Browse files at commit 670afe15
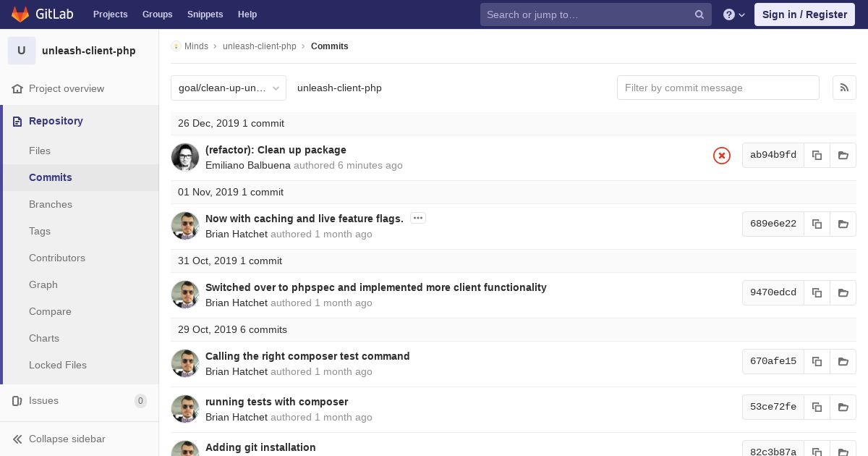The image size is (868, 456). [843, 361]
